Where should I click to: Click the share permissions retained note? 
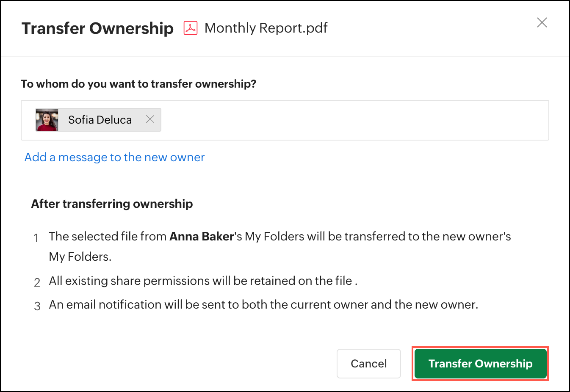tap(203, 281)
